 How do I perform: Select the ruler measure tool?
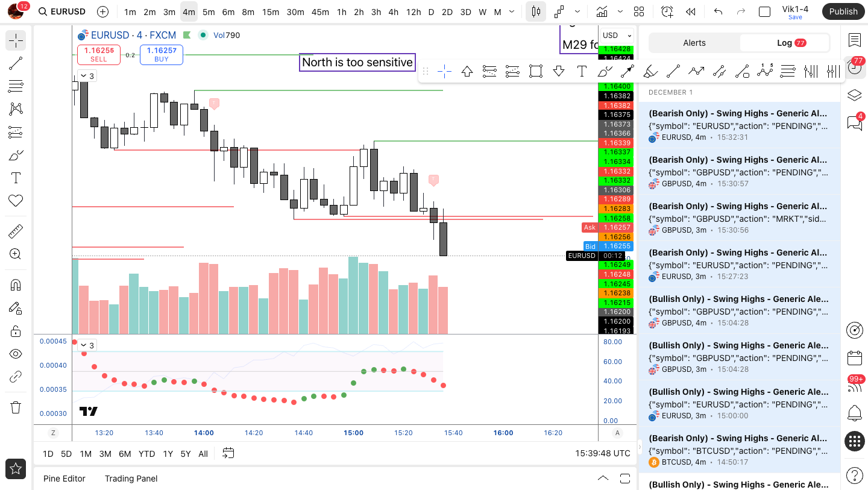(16, 231)
